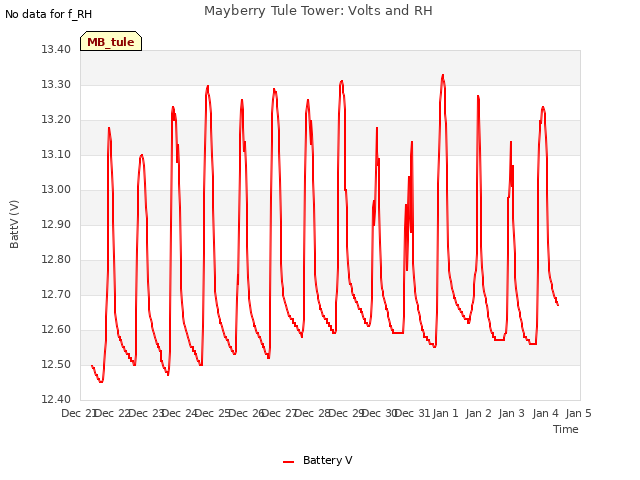Image resolution: width=640 pixels, height=480 pixels.
Task: Click the Time x-axis label
Action: (565, 429)
